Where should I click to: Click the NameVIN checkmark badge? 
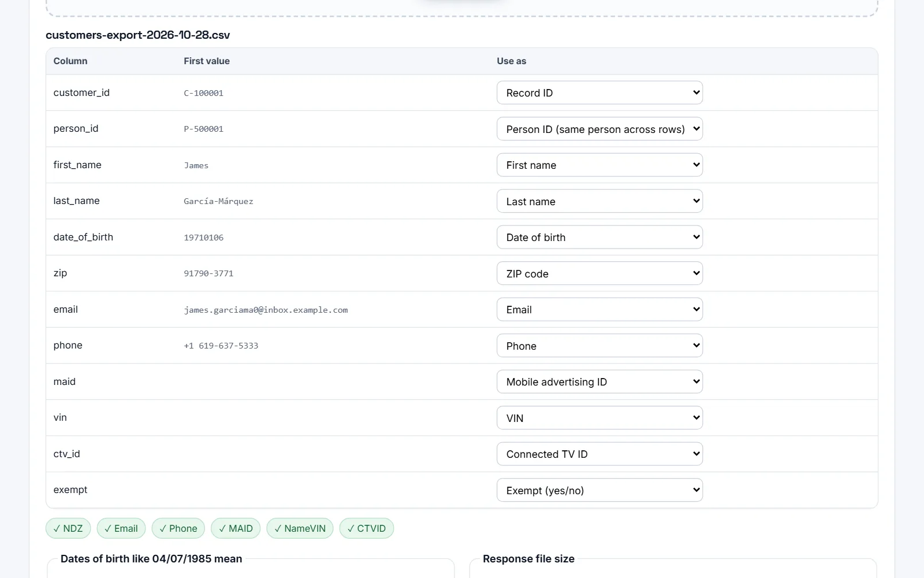pyautogui.click(x=300, y=528)
